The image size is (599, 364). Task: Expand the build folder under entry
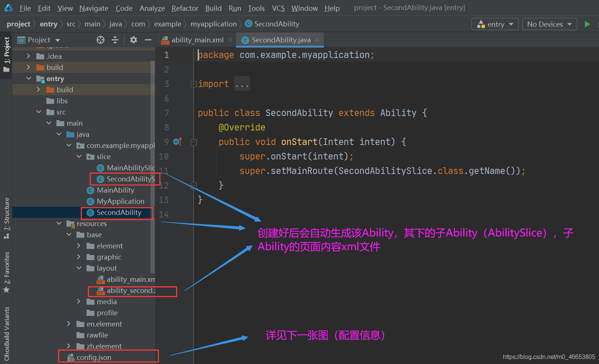38,90
